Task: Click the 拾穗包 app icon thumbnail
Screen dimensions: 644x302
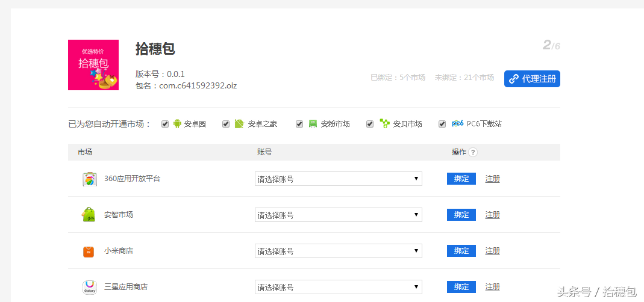Action: point(93,65)
